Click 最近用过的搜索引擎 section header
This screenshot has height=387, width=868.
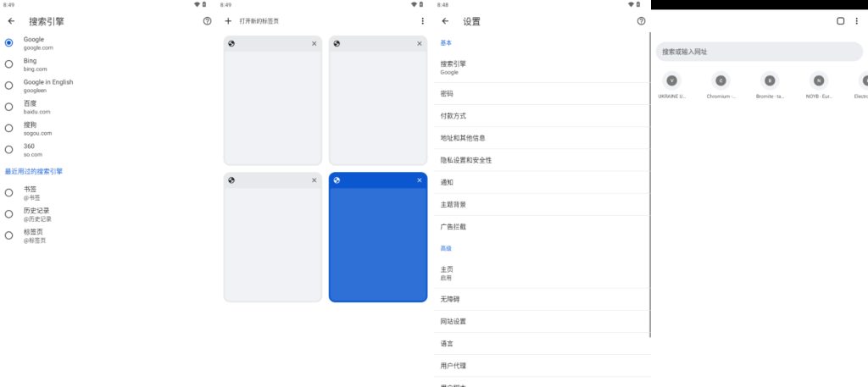tap(34, 171)
